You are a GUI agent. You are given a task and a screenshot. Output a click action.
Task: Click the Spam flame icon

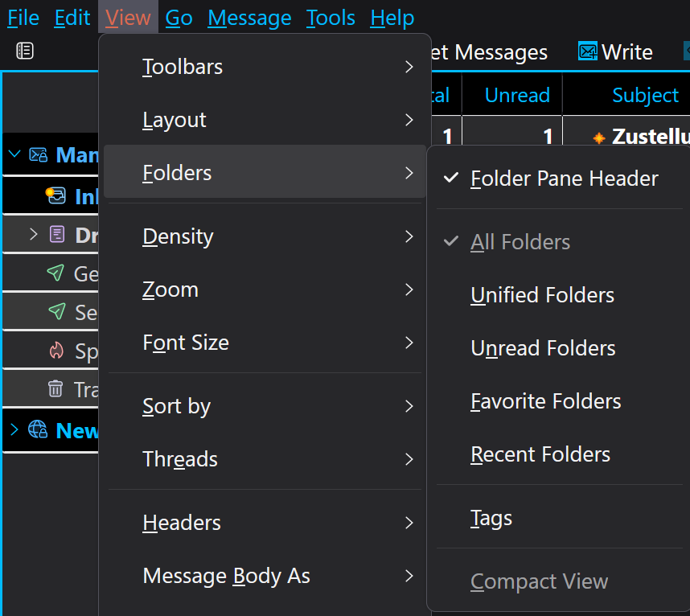point(56,351)
